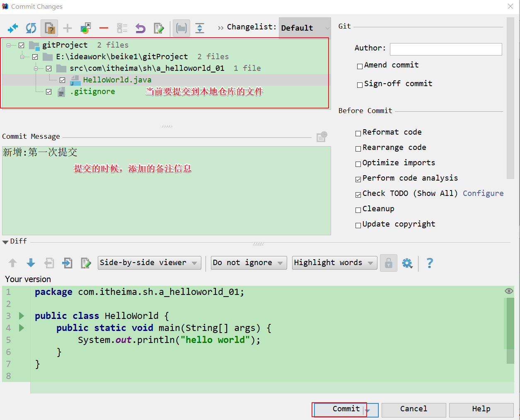Screen dimensions: 520x420
Task: Enable the Amend commit checkbox
Action: point(360,66)
